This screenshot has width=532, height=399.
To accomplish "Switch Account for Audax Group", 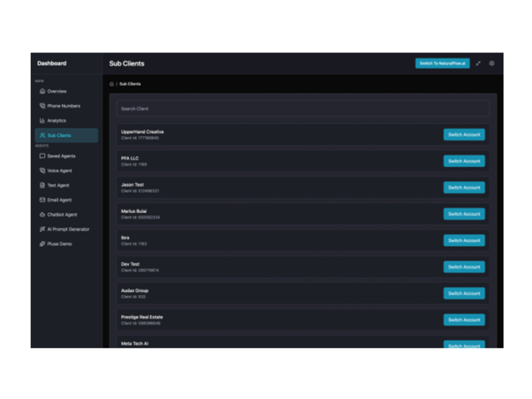I will (x=464, y=293).
